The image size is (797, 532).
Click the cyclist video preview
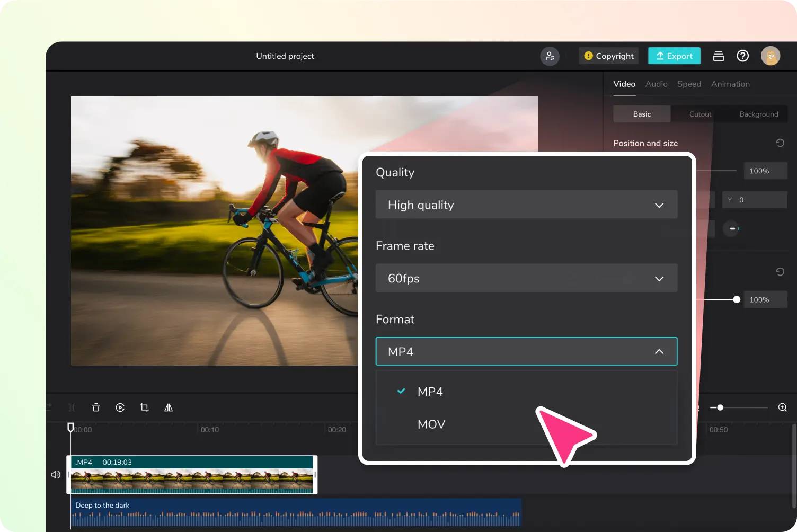pos(215,230)
